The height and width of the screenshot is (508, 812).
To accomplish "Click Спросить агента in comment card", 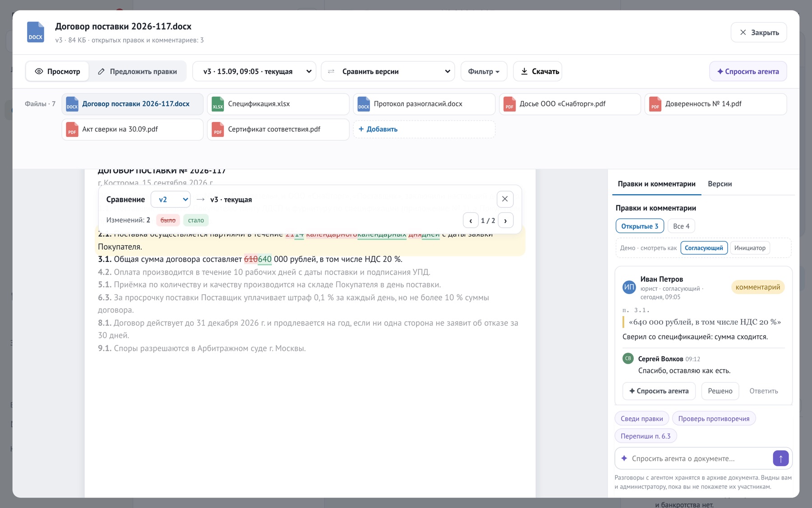I will click(x=659, y=391).
